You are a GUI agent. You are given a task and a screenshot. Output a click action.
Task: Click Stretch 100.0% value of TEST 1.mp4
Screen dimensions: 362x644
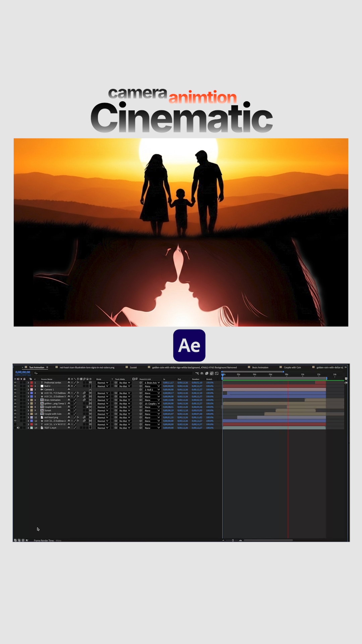pos(210,428)
